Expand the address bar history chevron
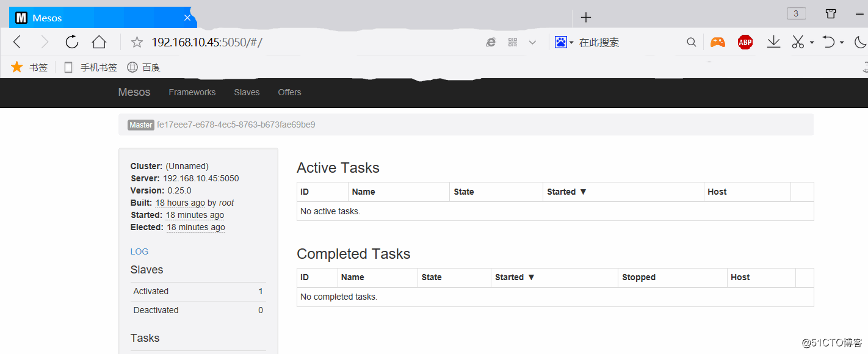The image size is (868, 354). (532, 42)
